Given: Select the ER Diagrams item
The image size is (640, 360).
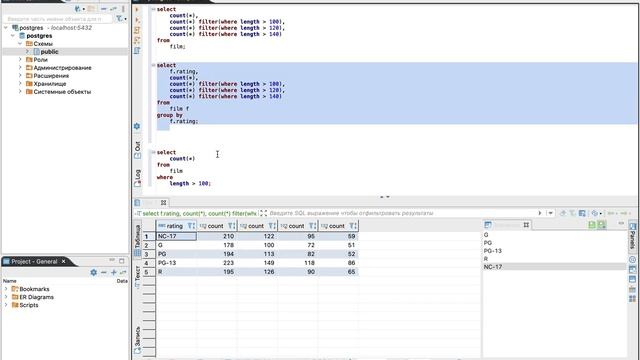Looking at the screenshot, I should tap(36, 297).
